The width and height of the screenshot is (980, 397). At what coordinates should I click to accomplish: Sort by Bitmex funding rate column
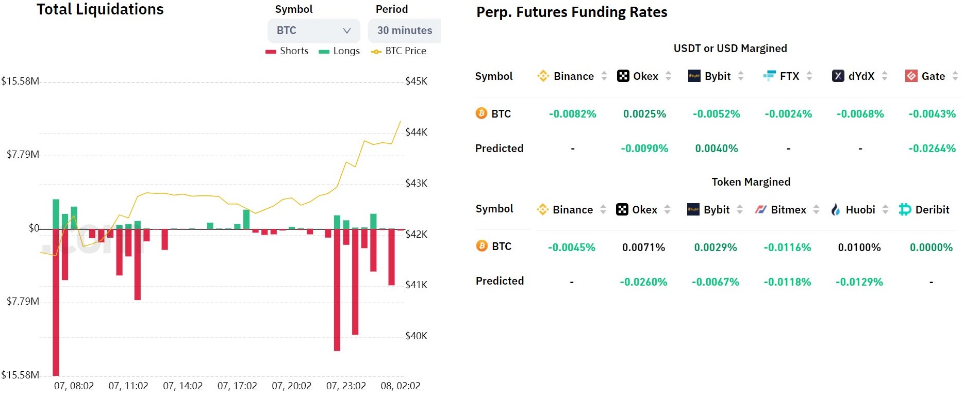[816, 210]
